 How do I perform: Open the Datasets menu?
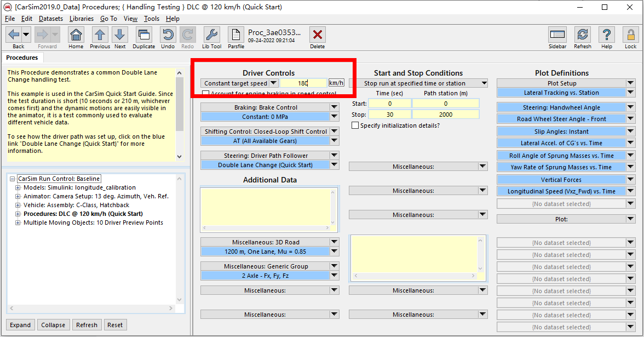(x=51, y=19)
